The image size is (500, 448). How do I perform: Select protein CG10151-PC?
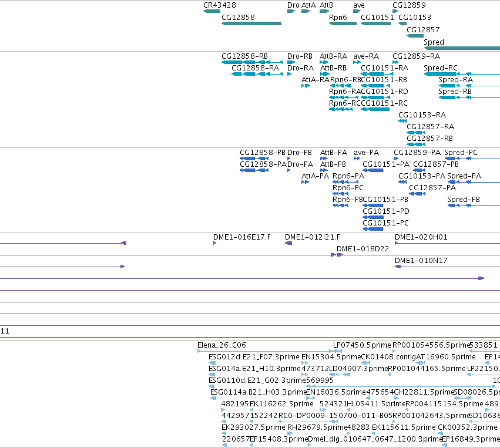pyautogui.click(x=373, y=230)
